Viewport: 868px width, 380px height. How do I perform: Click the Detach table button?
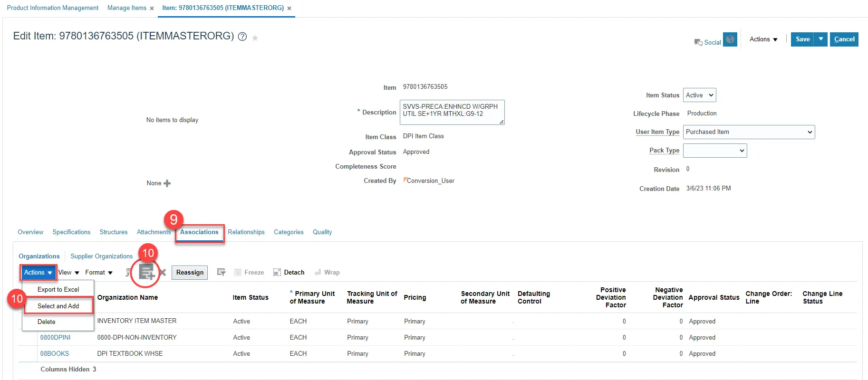point(289,272)
